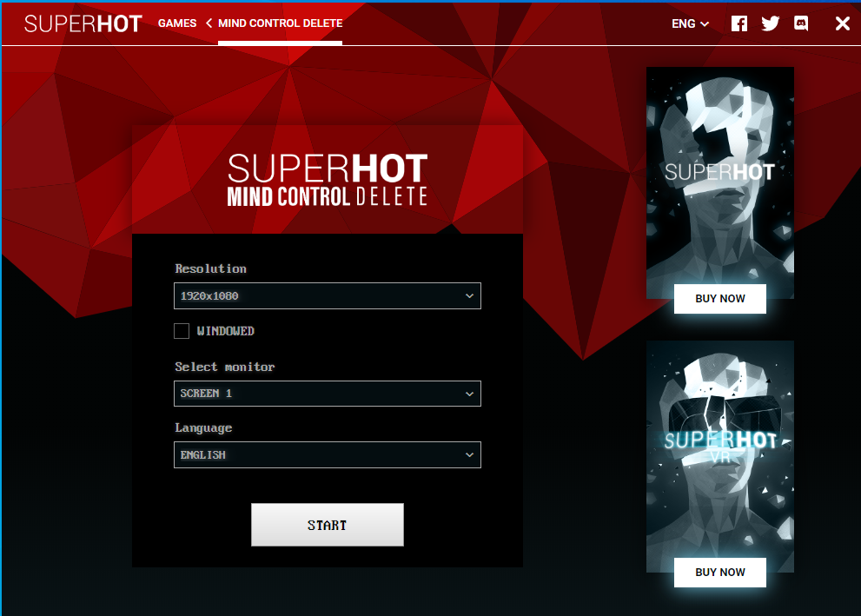Click the back chevron beside GAMES
The image size is (861, 616).
(x=209, y=23)
